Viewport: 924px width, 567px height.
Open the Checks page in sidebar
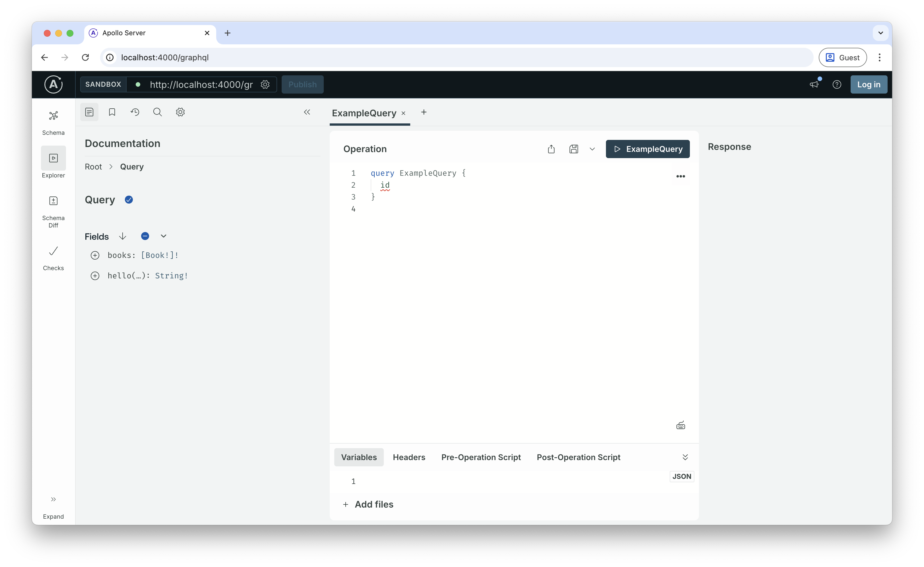(x=53, y=258)
